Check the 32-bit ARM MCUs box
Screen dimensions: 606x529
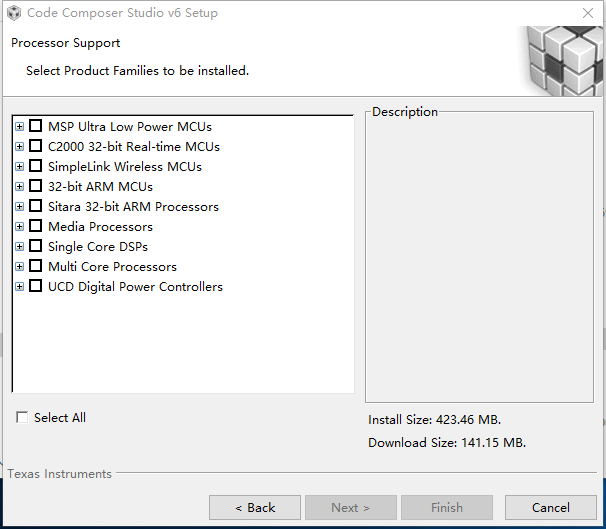[36, 186]
